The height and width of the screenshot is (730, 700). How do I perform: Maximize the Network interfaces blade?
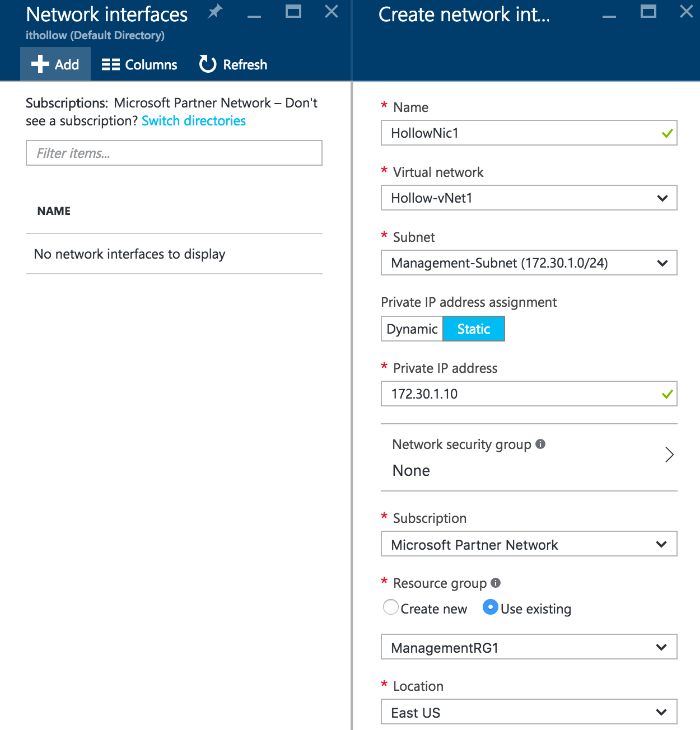(x=293, y=12)
